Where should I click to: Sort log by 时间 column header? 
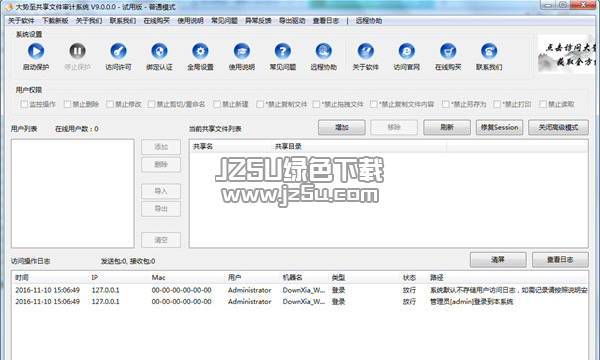51,277
